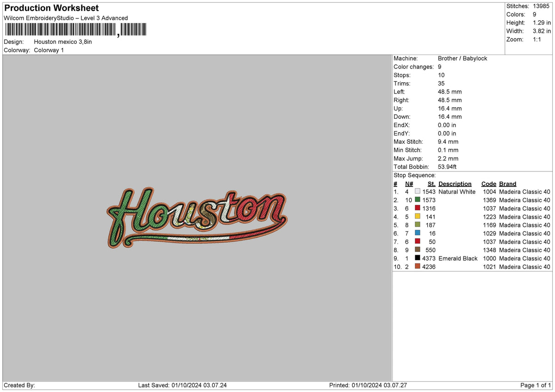Select the blue swatch in stop 6

click(x=418, y=233)
